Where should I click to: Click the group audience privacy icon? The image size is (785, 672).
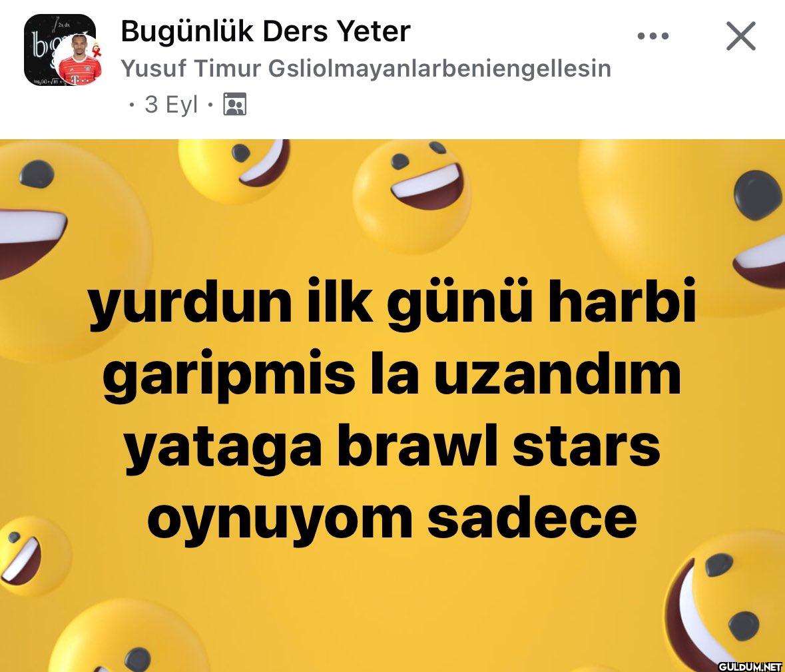pyautogui.click(x=234, y=104)
